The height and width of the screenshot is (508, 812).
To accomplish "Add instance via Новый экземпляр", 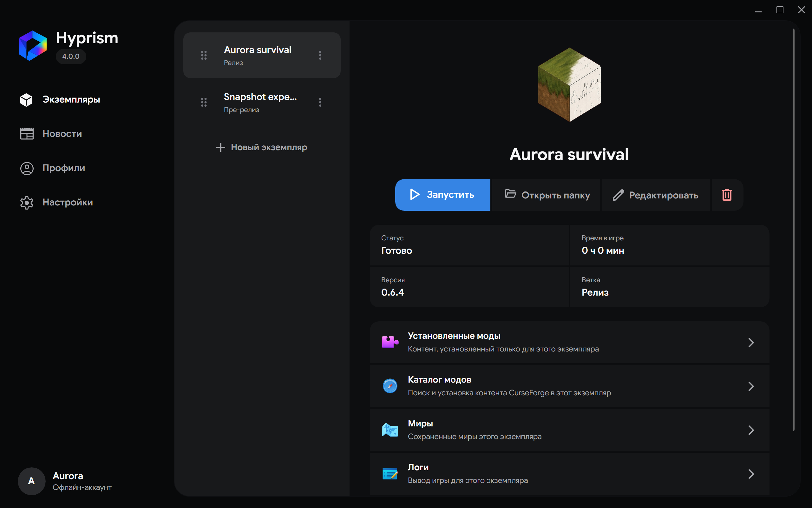I will coord(262,147).
